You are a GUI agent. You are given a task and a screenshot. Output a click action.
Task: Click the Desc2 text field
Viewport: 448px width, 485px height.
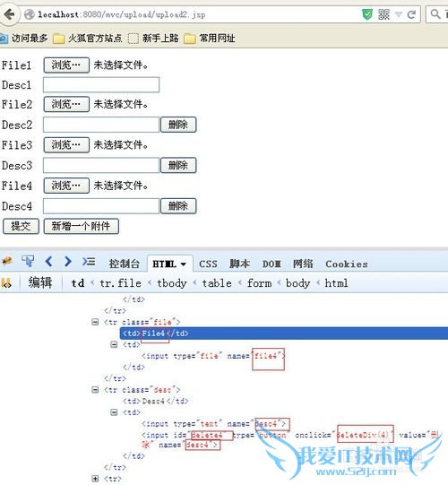pyautogui.click(x=101, y=125)
